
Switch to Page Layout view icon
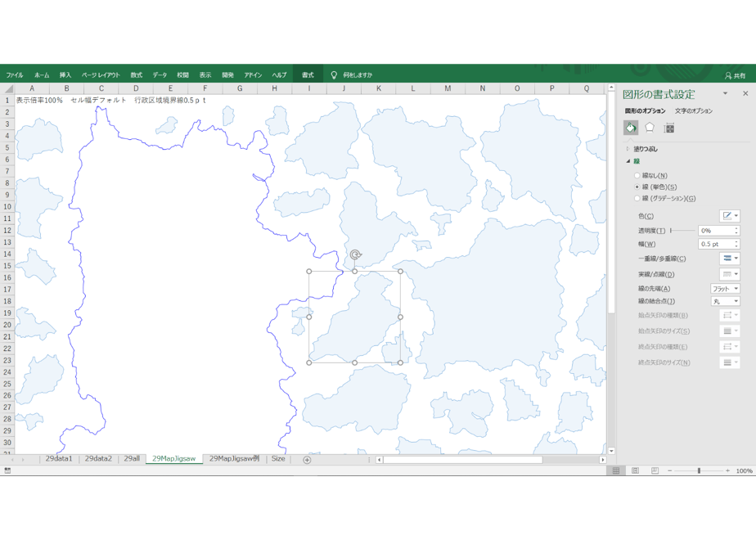636,470
